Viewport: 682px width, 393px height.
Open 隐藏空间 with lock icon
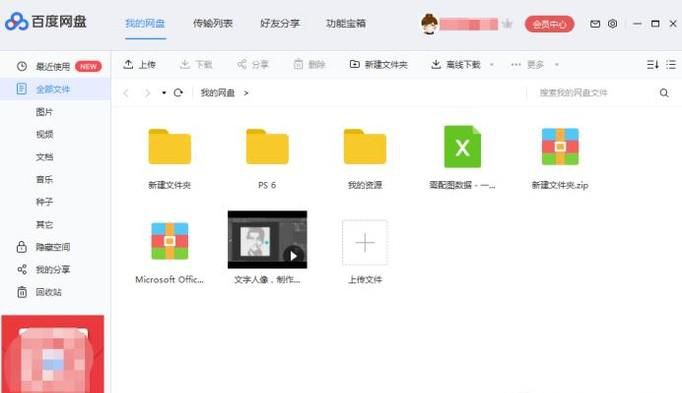coord(43,247)
